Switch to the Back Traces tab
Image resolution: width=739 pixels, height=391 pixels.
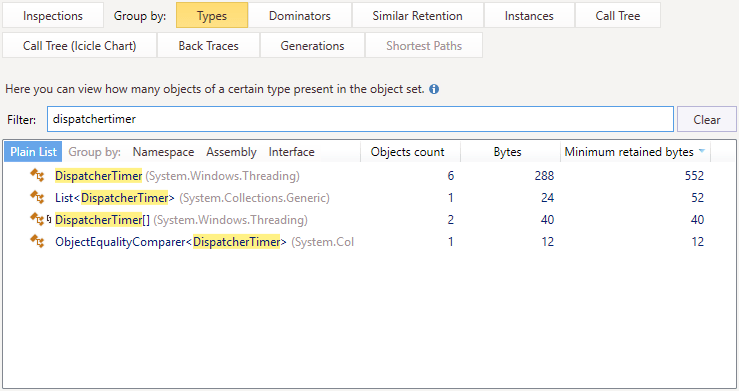click(x=208, y=46)
